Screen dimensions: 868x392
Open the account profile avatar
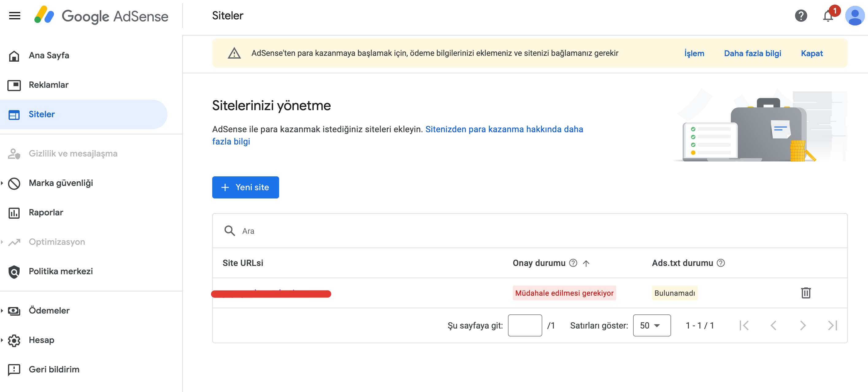pos(855,16)
